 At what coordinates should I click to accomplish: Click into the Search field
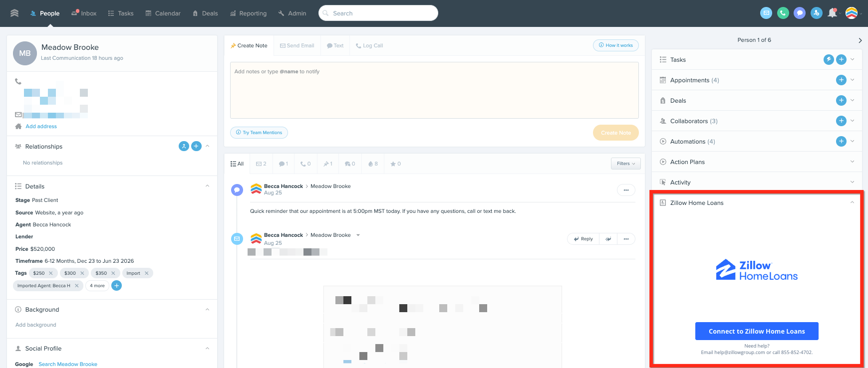coord(378,13)
